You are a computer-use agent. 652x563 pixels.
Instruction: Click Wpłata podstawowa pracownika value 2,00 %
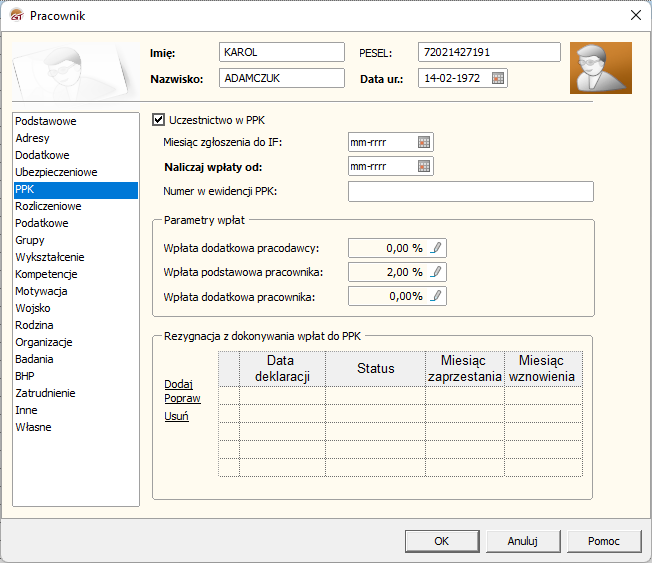(x=404, y=272)
